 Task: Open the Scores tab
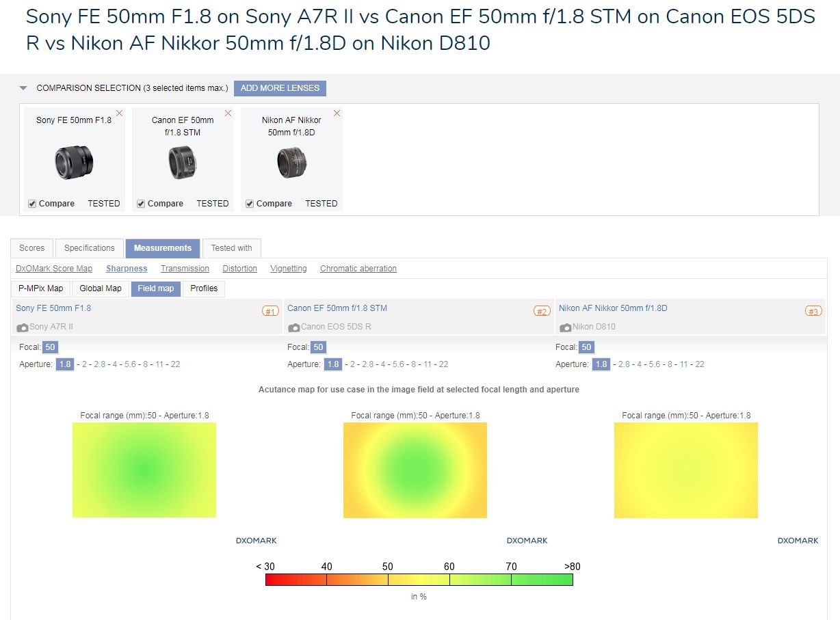pyautogui.click(x=32, y=248)
